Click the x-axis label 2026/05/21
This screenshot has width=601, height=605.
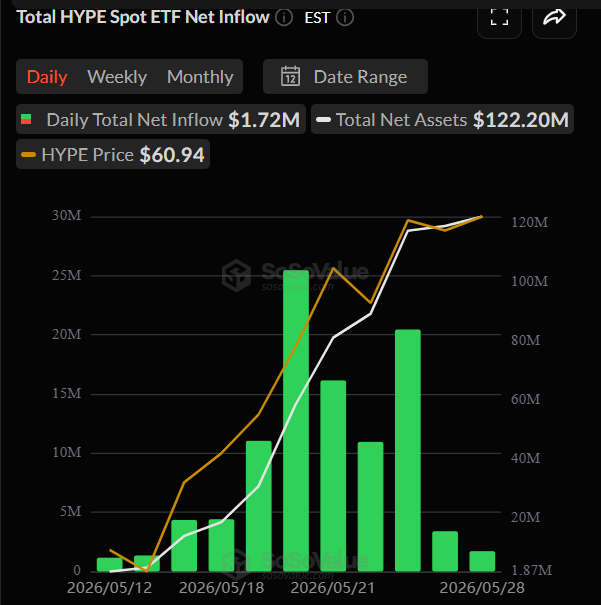(x=333, y=588)
